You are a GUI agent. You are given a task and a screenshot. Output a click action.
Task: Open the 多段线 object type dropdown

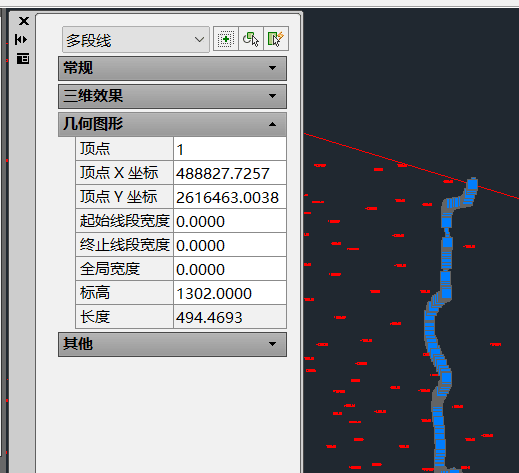pyautogui.click(x=136, y=40)
